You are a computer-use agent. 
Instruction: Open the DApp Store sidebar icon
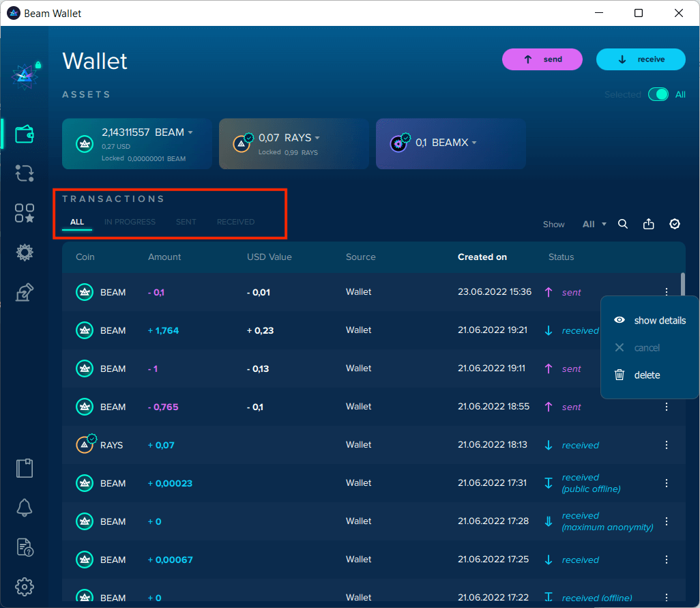[x=25, y=213]
